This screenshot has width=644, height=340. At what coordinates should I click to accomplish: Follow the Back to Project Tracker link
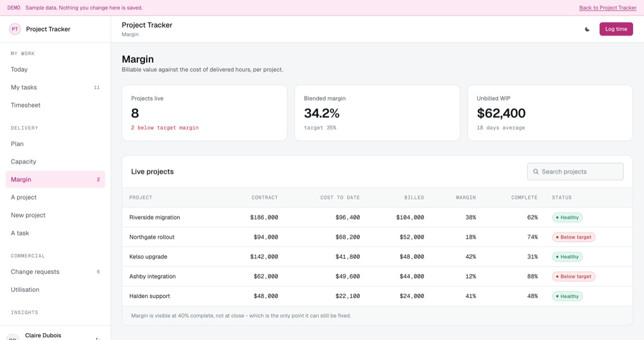[607, 8]
